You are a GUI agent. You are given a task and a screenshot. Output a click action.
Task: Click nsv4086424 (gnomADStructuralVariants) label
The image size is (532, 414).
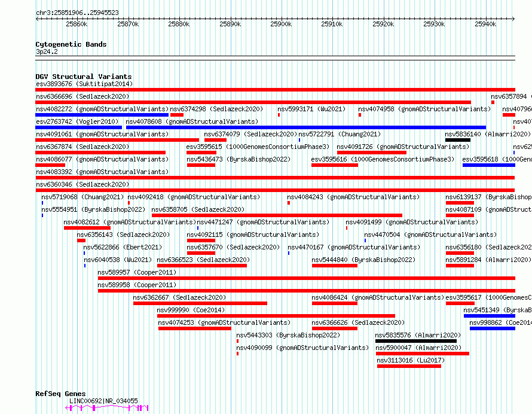pyautogui.click(x=378, y=297)
